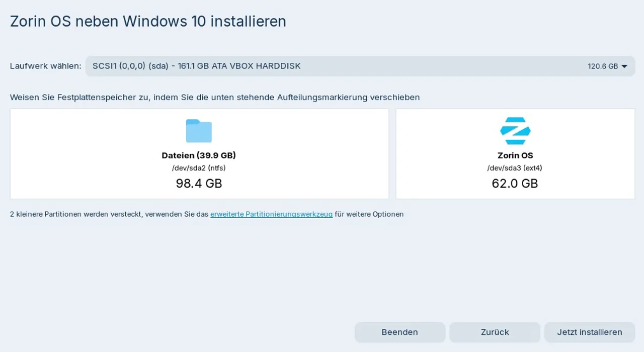Image resolution: width=644 pixels, height=352 pixels.
Task: Click the partition divider between Dateien and Zorin OS
Action: (392, 154)
